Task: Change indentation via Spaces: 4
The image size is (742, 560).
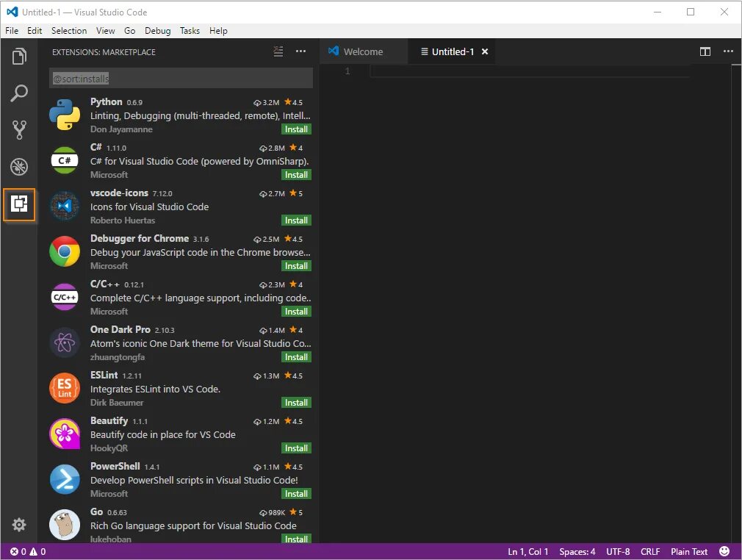Action: pyautogui.click(x=577, y=551)
